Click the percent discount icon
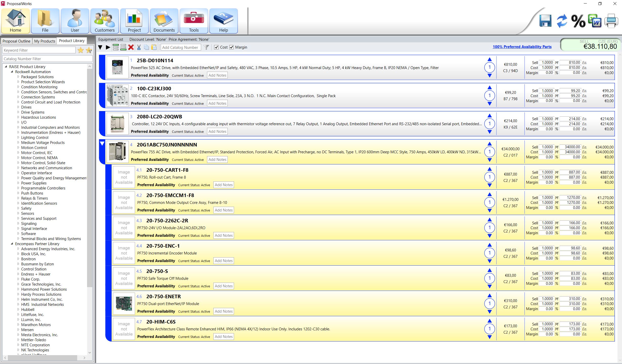 (x=578, y=21)
